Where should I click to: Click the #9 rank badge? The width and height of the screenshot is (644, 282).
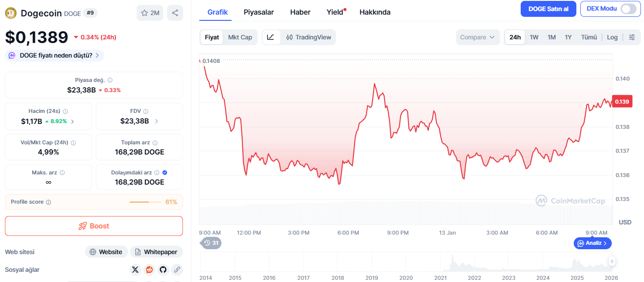click(x=90, y=13)
